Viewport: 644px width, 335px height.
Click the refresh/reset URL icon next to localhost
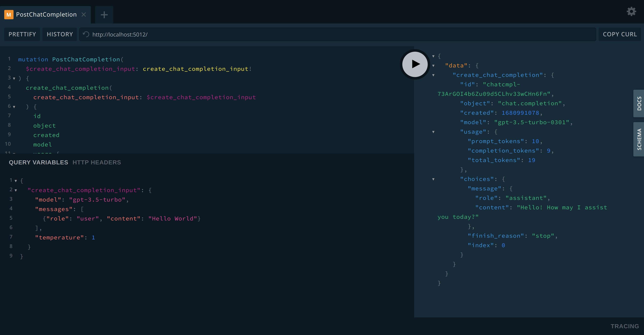[86, 34]
